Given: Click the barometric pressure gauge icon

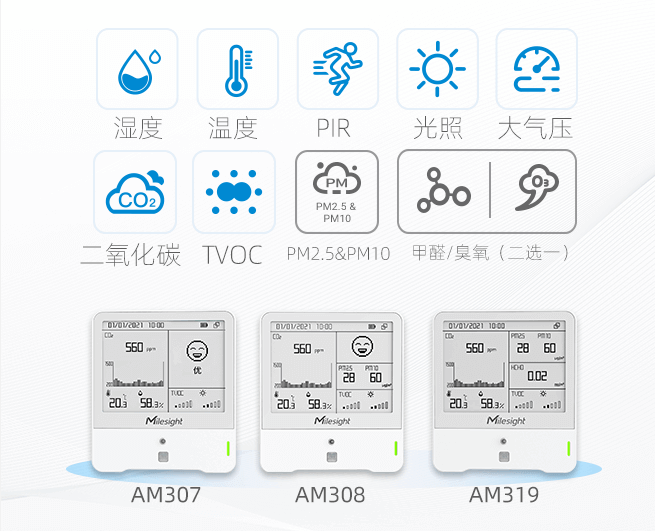Looking at the screenshot, I should point(536,69).
